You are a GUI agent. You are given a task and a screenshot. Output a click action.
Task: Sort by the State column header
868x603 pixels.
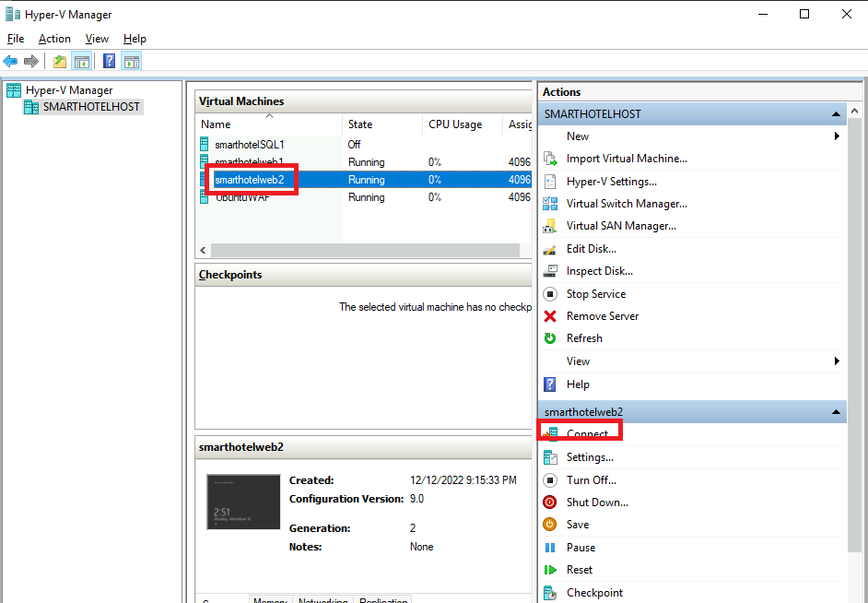(382, 124)
